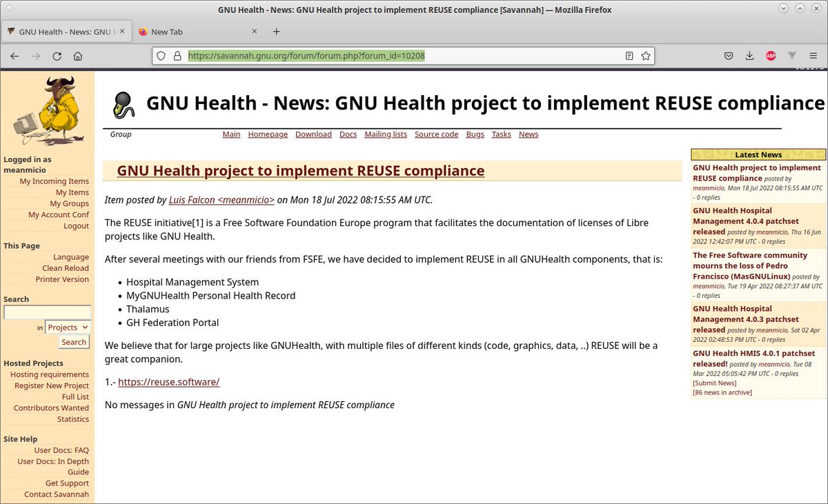Open Latest News REUSE compliance item
The height and width of the screenshot is (504, 828).
(x=757, y=173)
